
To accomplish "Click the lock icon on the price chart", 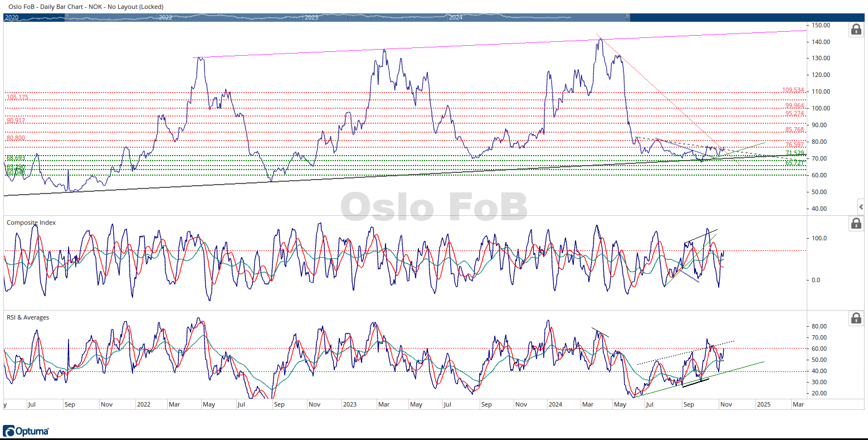I will click(856, 30).
